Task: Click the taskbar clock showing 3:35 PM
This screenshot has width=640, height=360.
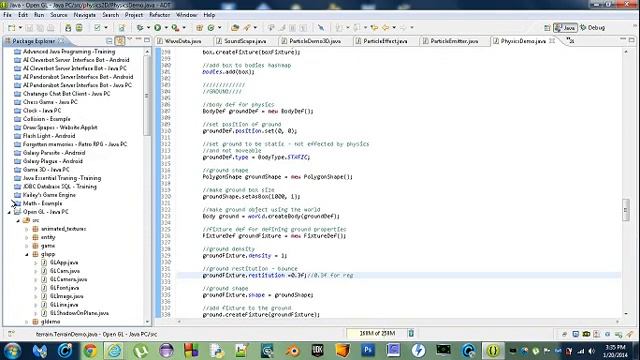Action: point(616,351)
